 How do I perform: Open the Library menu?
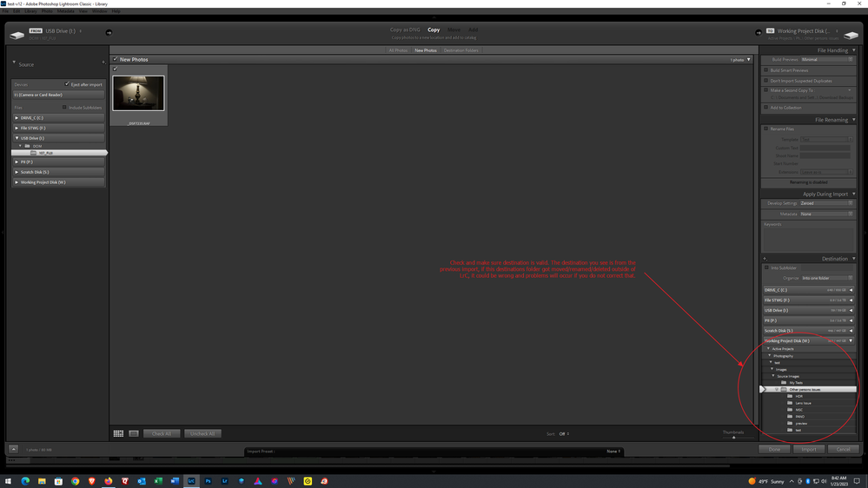coord(31,11)
